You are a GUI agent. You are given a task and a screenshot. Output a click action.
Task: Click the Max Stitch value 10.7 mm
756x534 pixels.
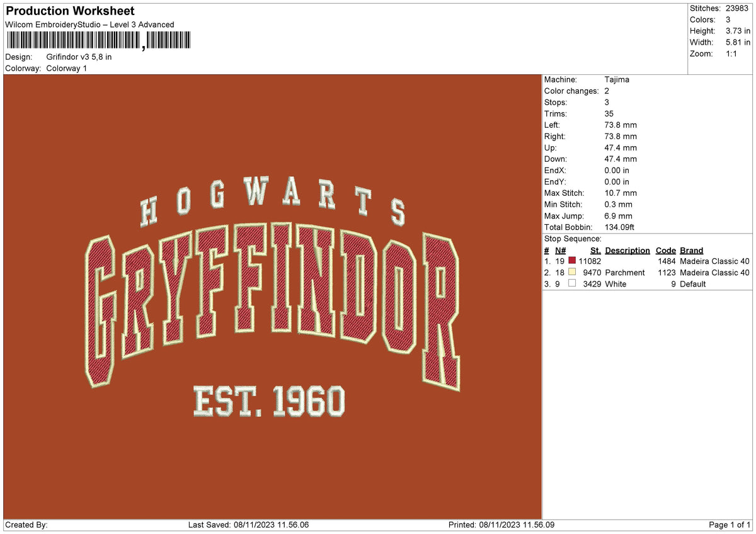point(621,193)
